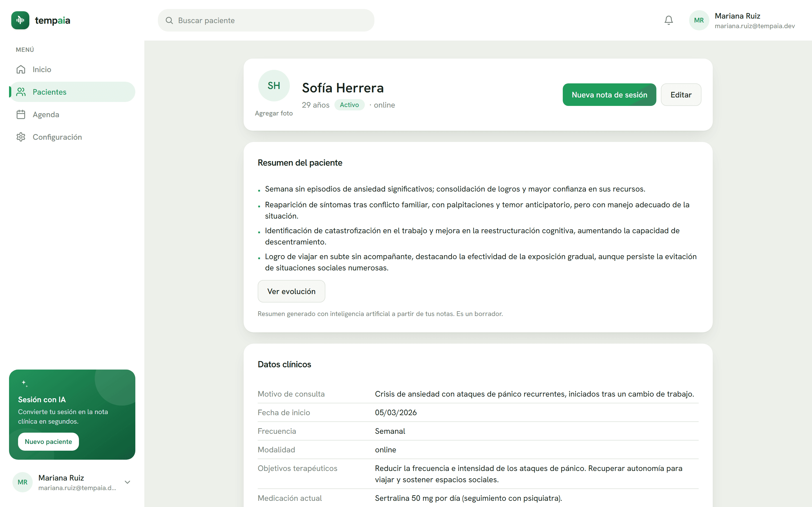Click the Editar button
Viewport: 812px width, 507px height.
[x=681, y=95]
